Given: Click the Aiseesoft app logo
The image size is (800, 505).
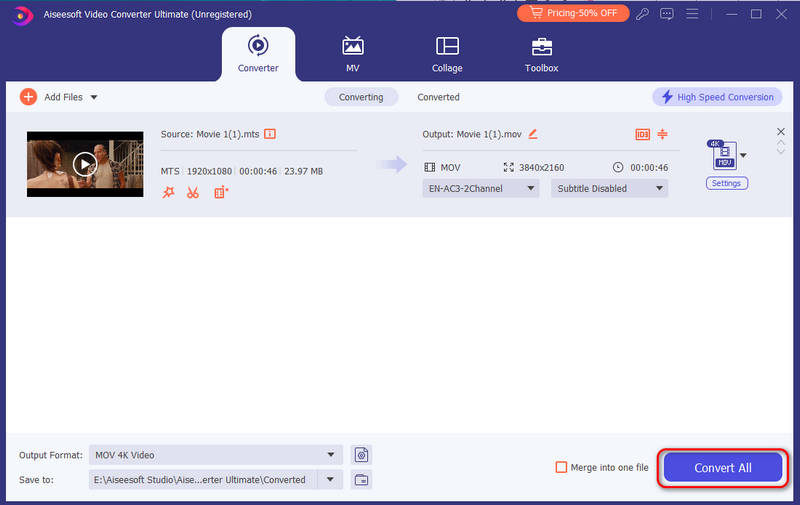Looking at the screenshot, I should pyautogui.click(x=22, y=15).
